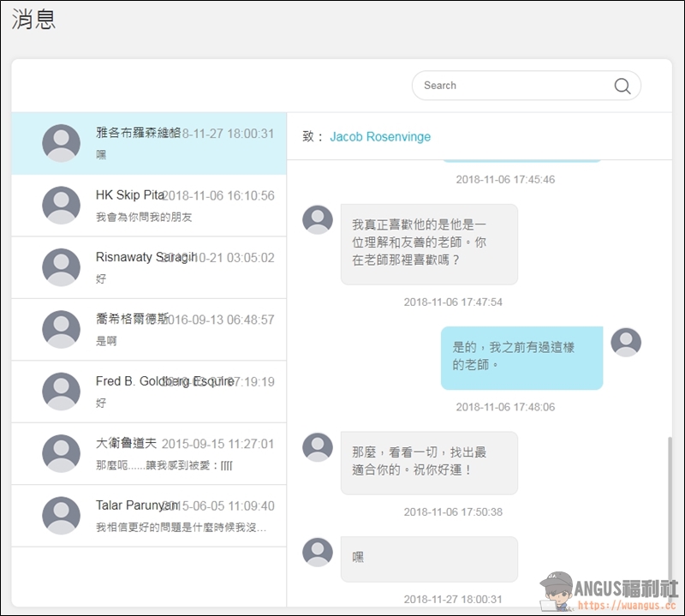This screenshot has width=685, height=616.
Task: Click Talar Parunyan's avatar icon
Action: (61, 516)
